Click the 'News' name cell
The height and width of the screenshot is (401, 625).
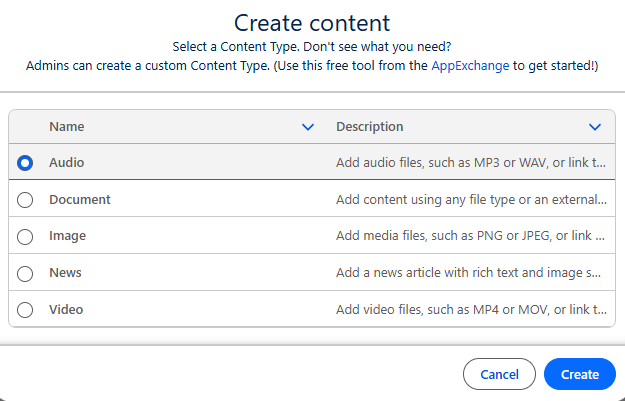coord(65,273)
